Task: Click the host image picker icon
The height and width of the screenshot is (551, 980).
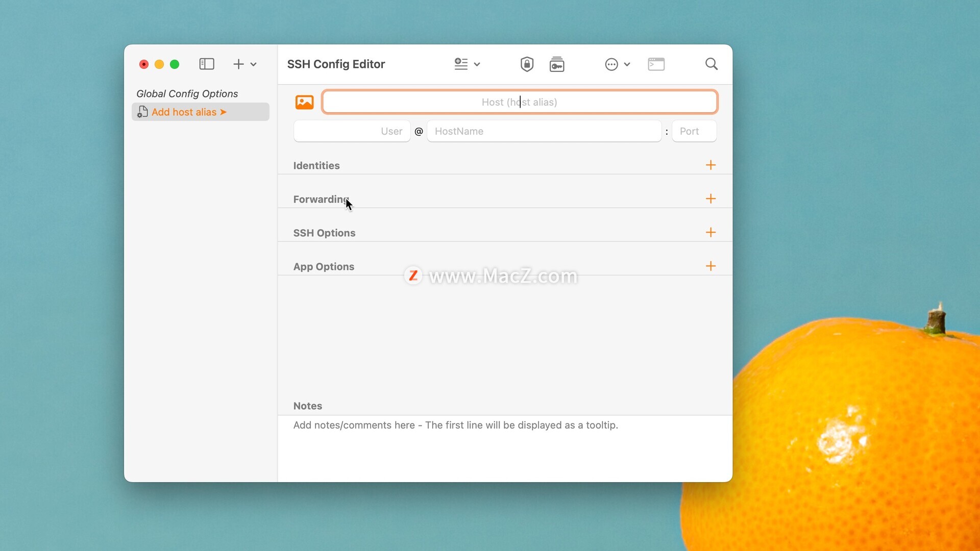Action: click(x=304, y=102)
